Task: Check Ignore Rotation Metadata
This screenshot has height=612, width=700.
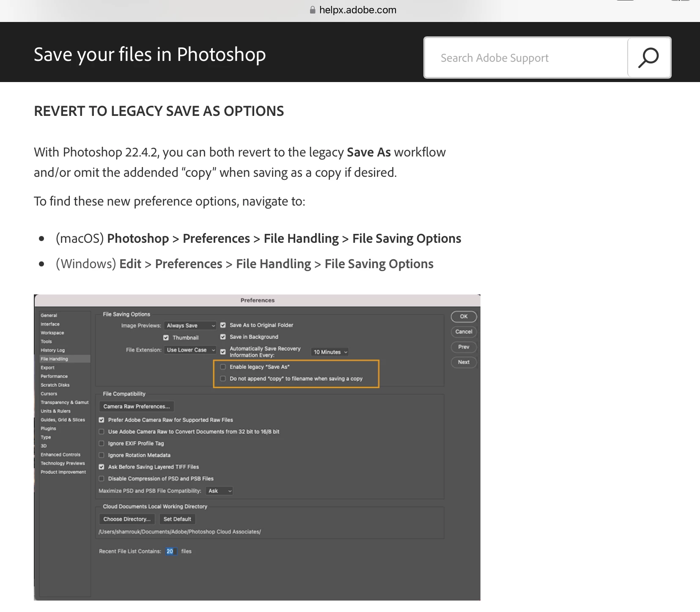Action: pyautogui.click(x=102, y=455)
